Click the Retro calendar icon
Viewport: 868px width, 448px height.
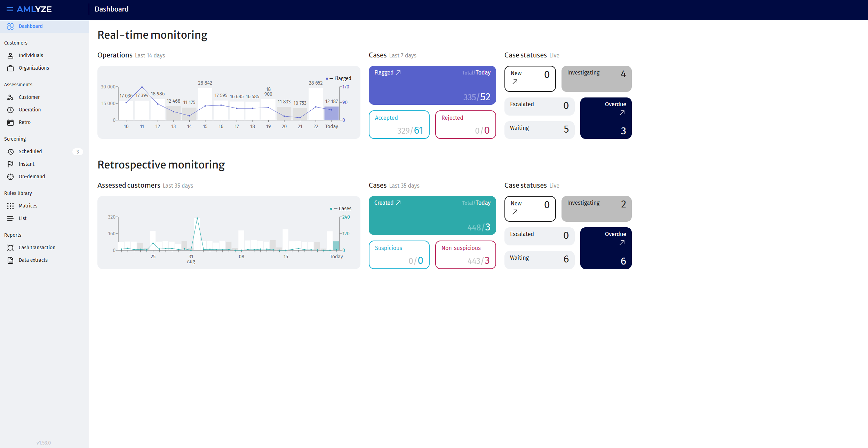(x=10, y=123)
